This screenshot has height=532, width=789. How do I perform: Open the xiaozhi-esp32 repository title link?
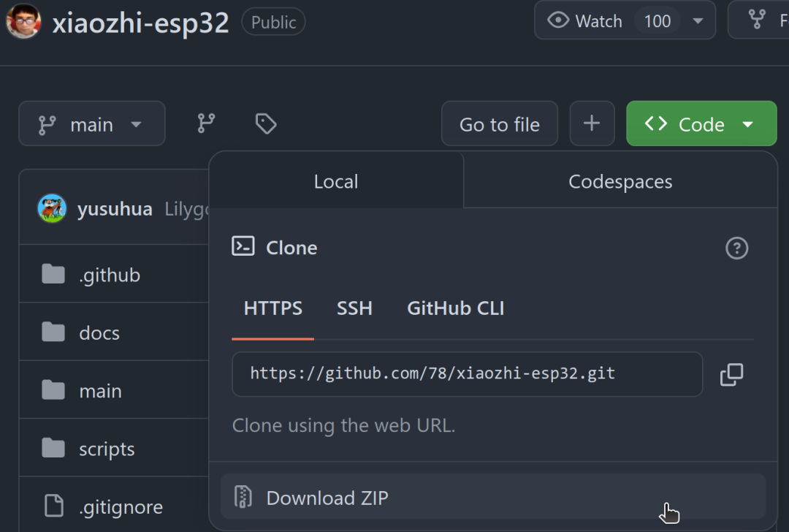(140, 23)
